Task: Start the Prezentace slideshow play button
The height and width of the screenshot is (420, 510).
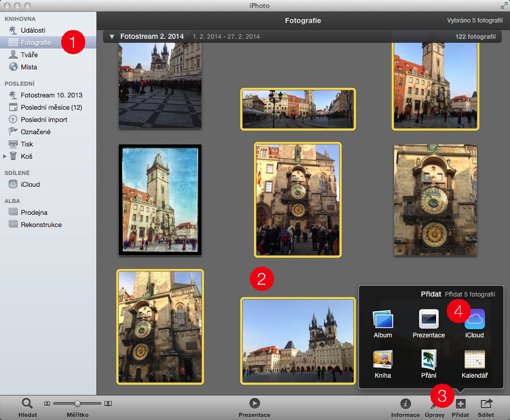Action: (x=254, y=403)
